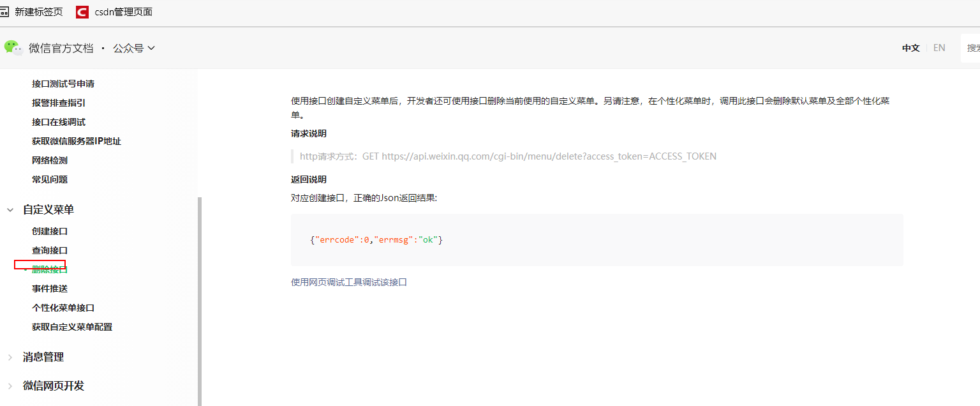
Task: Select 删除接口 in sidebar
Action: click(x=50, y=269)
